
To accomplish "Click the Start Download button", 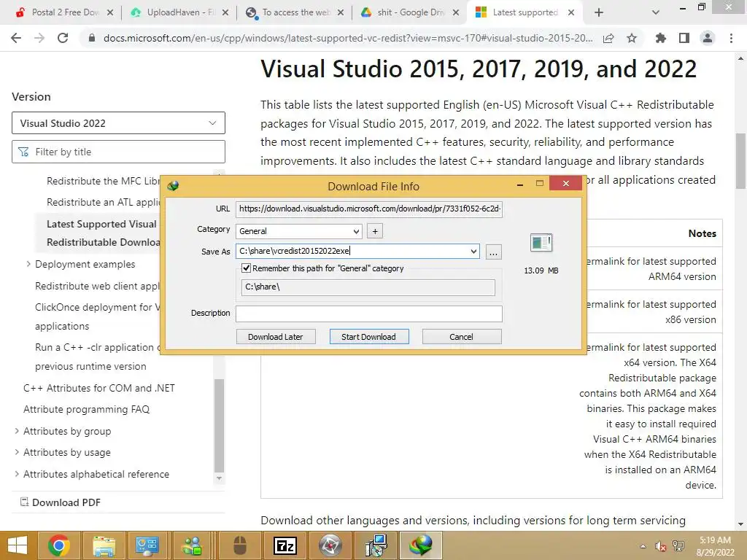I will click(x=368, y=337).
